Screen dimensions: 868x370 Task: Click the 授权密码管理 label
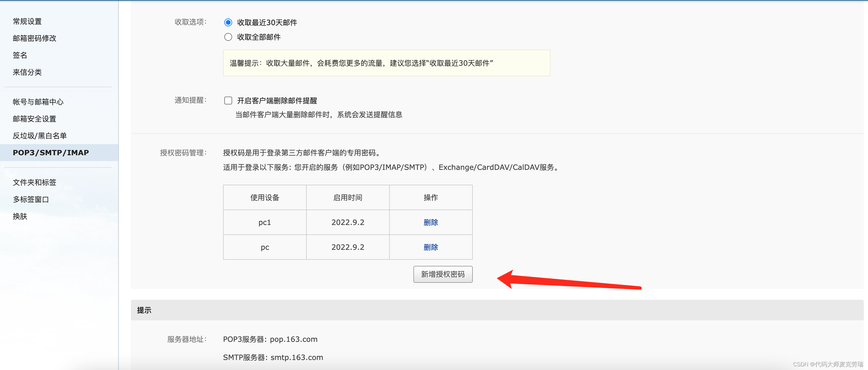coord(183,153)
